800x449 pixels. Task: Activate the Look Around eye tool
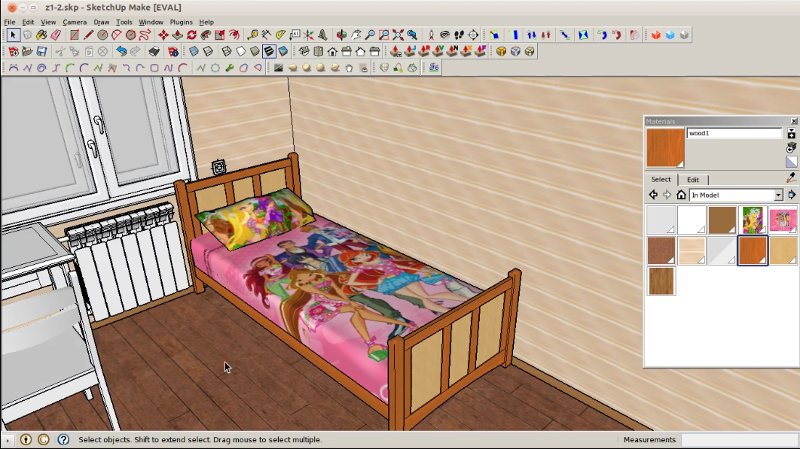click(x=445, y=35)
